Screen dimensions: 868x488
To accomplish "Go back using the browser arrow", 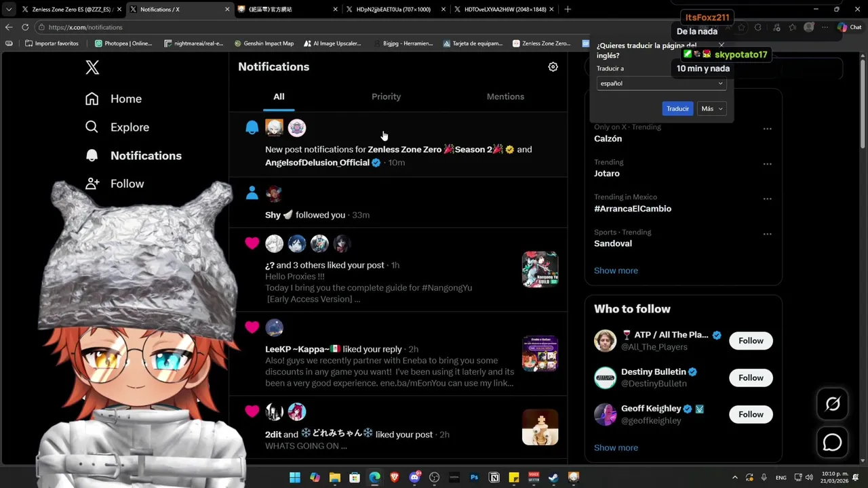I will pos(8,27).
